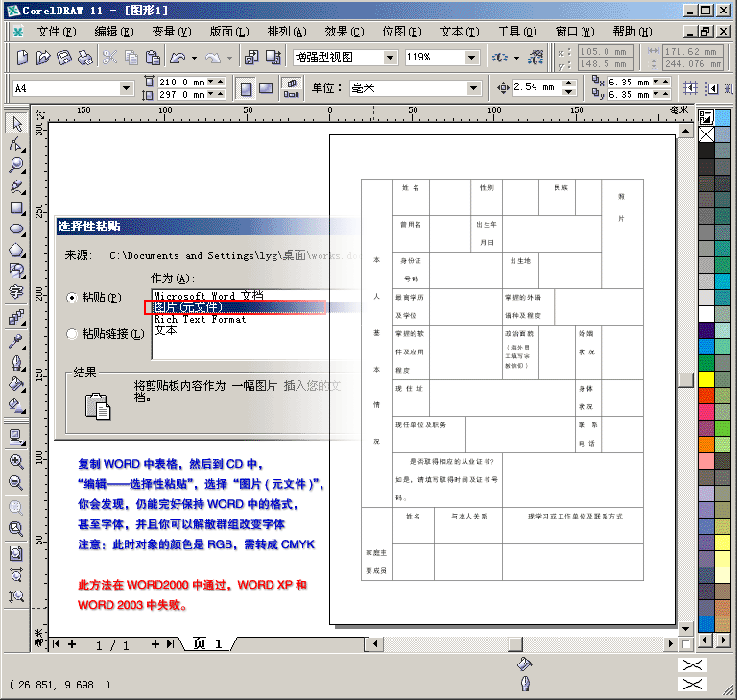This screenshot has width=737, height=700.
Task: Open the 排列(A) menu
Action: pos(287,32)
